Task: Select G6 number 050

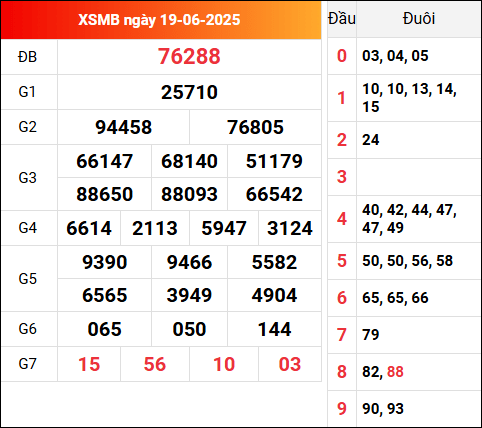Action: pyautogui.click(x=189, y=330)
